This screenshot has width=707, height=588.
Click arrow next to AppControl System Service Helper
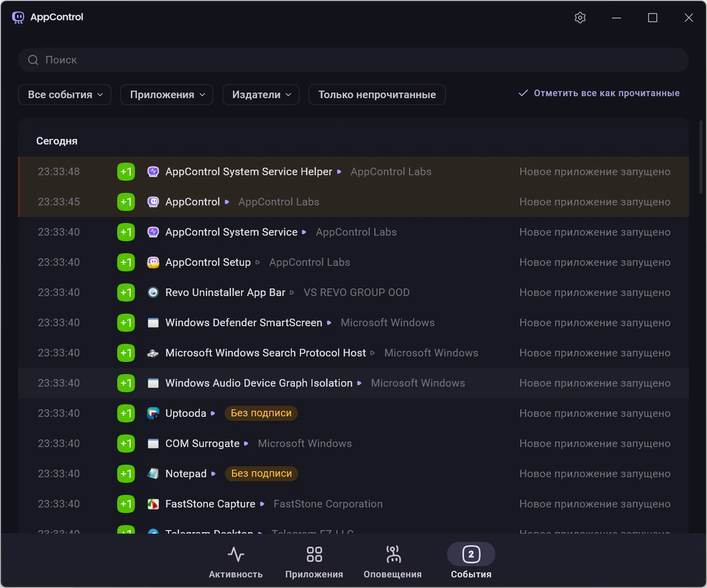339,172
